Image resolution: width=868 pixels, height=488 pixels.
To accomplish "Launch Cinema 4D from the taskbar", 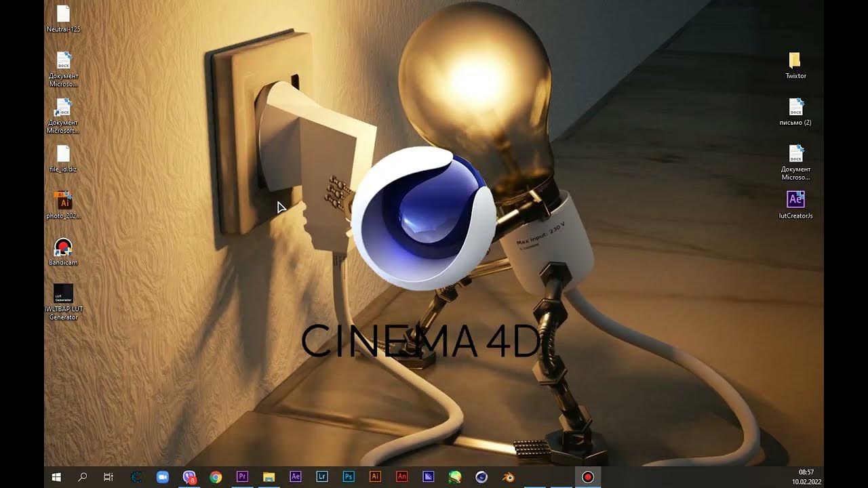I will 481,477.
